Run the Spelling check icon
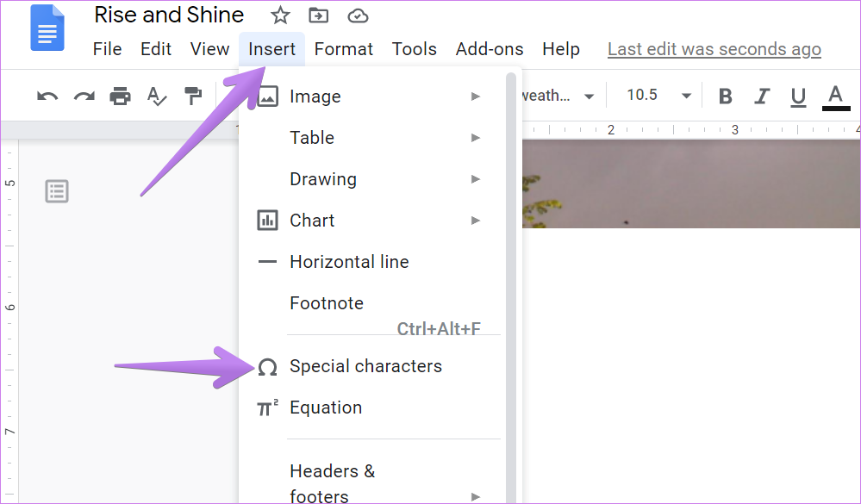861x504 pixels. pos(156,95)
